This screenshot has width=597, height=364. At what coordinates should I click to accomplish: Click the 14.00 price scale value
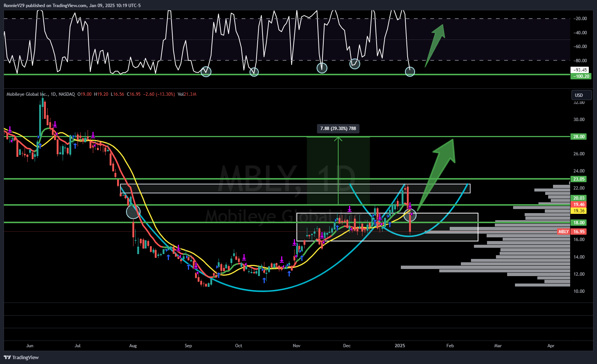point(579,257)
